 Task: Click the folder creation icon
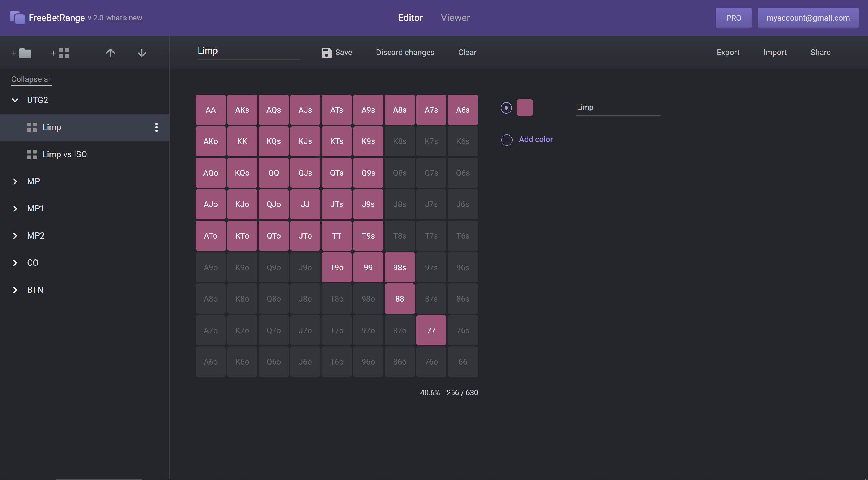(x=21, y=53)
